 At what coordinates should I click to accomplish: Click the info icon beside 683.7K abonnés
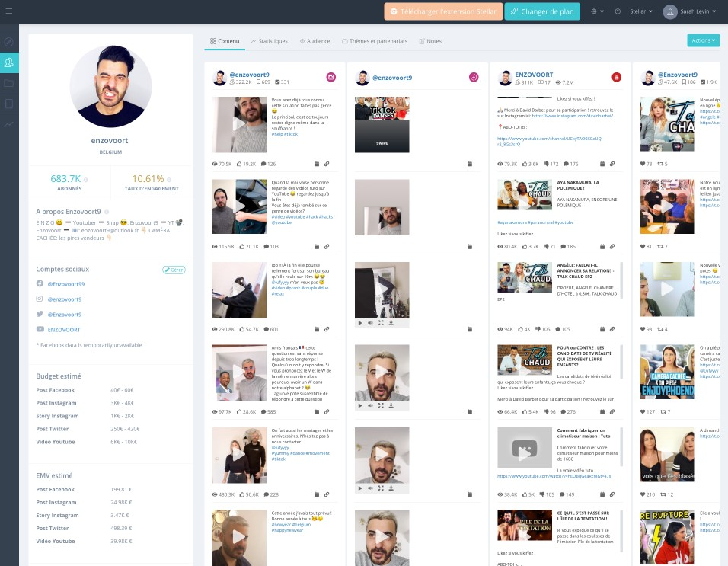pyautogui.click(x=86, y=180)
